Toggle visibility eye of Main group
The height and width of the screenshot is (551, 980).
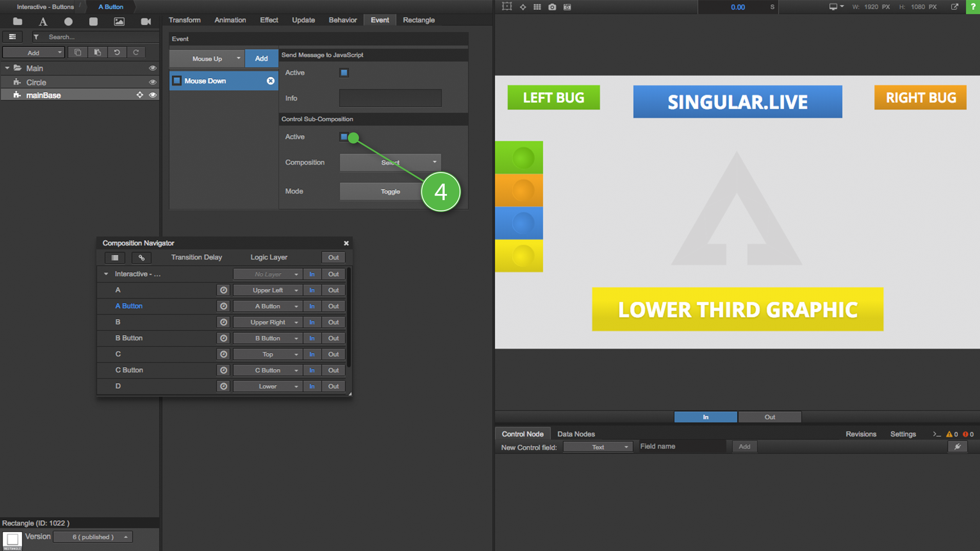point(153,68)
